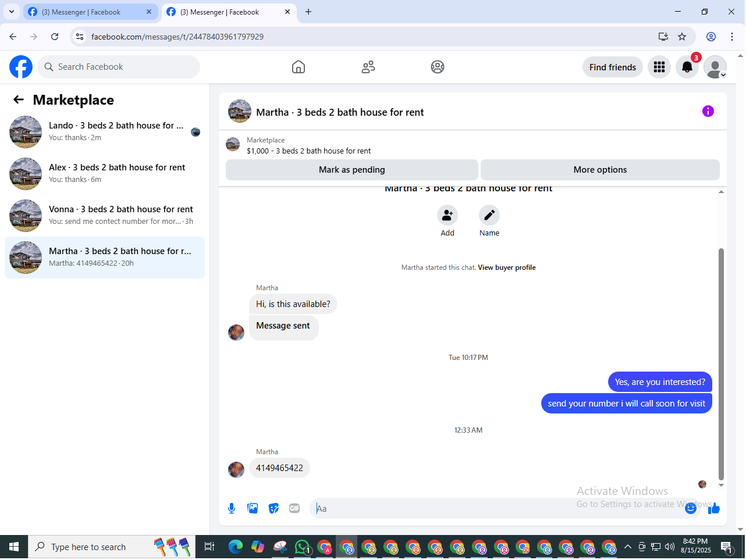
Task: Click 'send your number' message bubble
Action: [x=627, y=404]
